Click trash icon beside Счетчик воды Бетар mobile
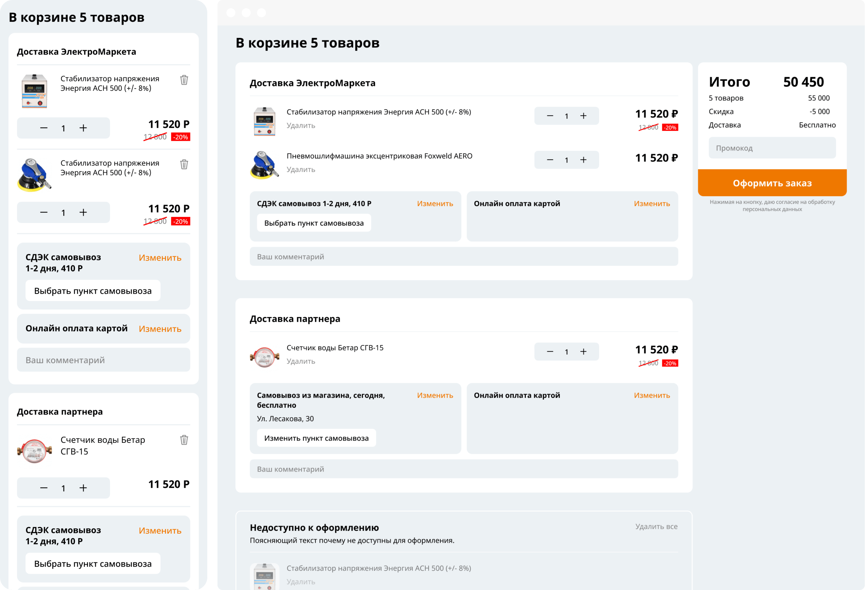 coord(184,440)
